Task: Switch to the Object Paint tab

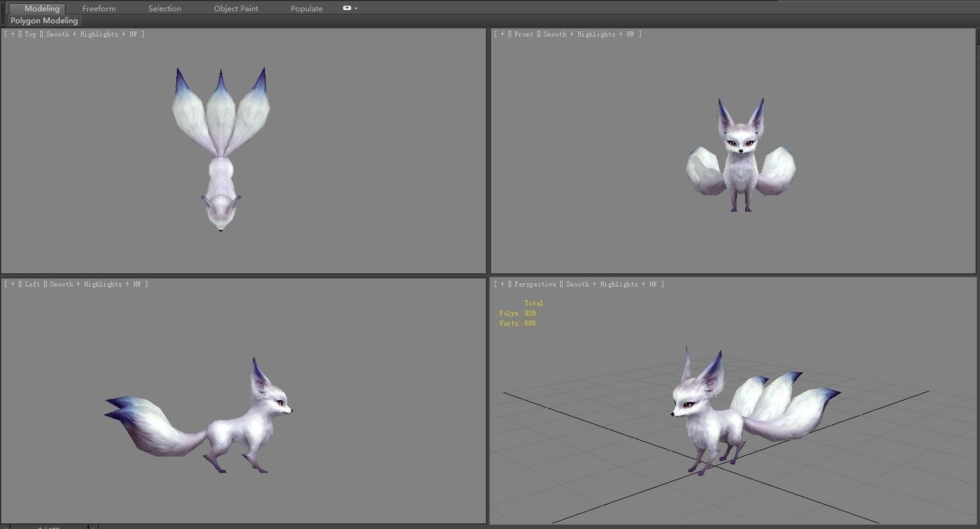Action: coord(236,8)
